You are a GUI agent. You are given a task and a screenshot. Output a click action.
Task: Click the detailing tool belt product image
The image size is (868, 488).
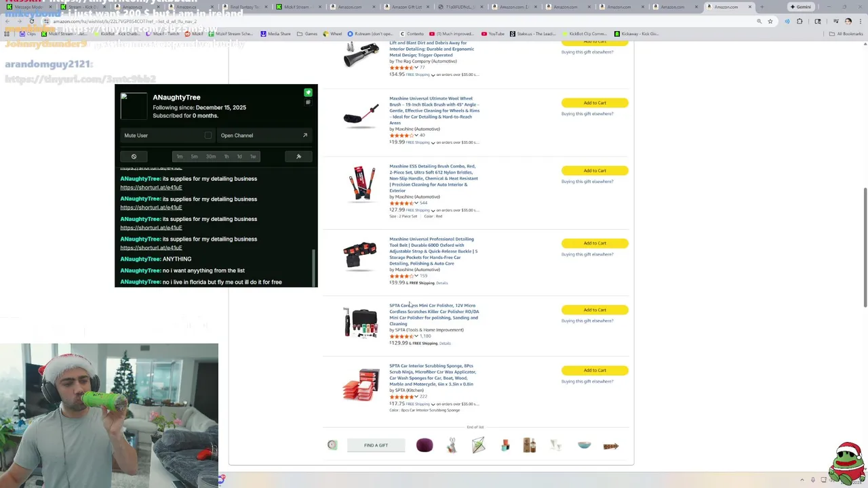point(360,256)
